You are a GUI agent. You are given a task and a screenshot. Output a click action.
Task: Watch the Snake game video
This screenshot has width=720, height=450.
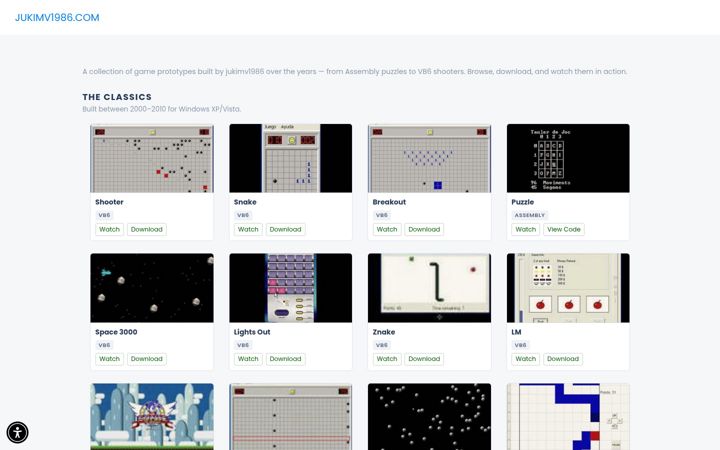pyautogui.click(x=248, y=229)
